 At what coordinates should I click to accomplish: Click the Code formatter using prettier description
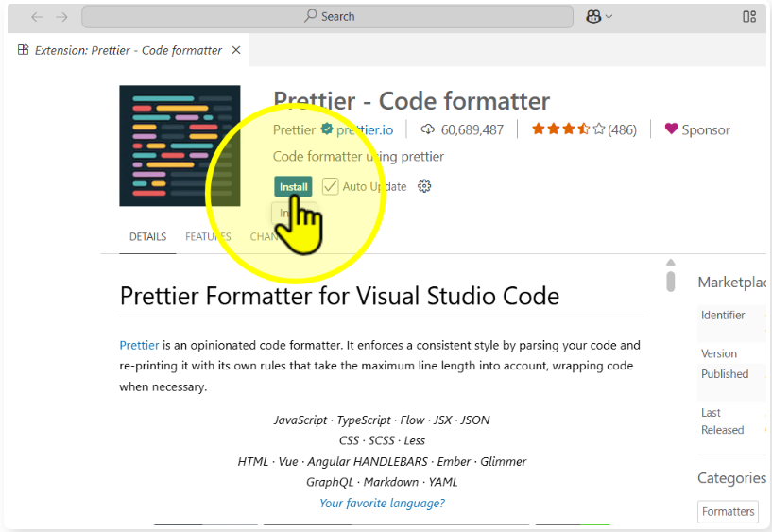(x=358, y=157)
